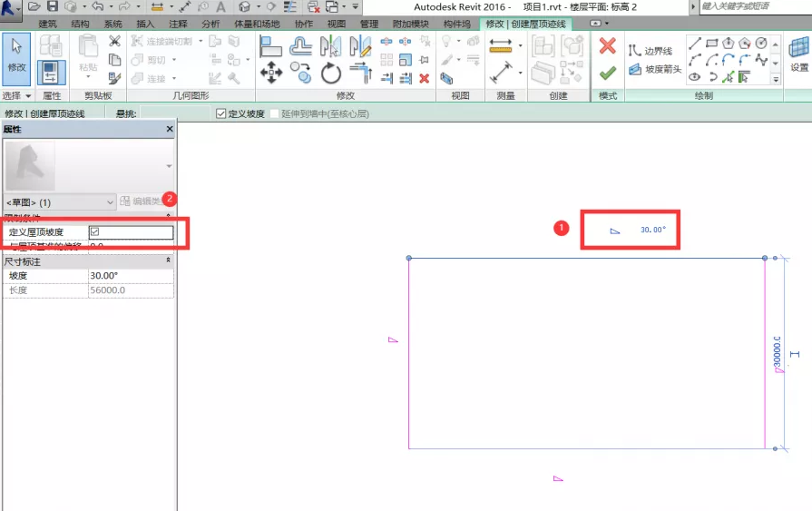The width and height of the screenshot is (812, 511).
Task: Open the 建筑 ribbon tab
Action: pyautogui.click(x=47, y=24)
